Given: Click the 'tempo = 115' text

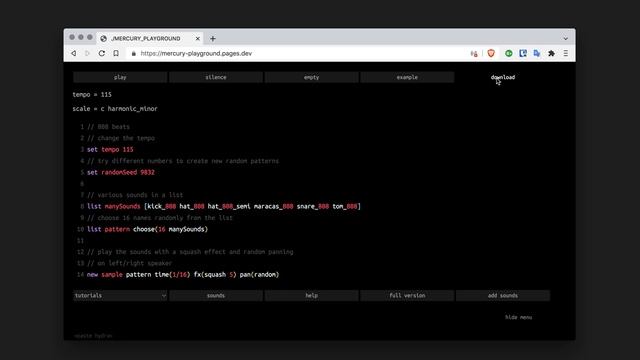Looking at the screenshot, I should click(x=92, y=95).
